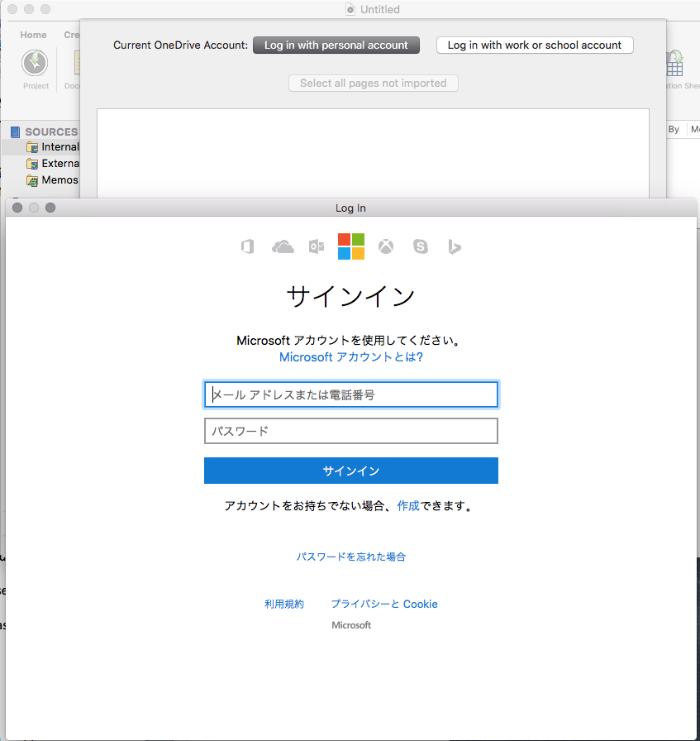Click the SOURCES section header
Viewport: 700px width, 741px height.
coord(51,131)
